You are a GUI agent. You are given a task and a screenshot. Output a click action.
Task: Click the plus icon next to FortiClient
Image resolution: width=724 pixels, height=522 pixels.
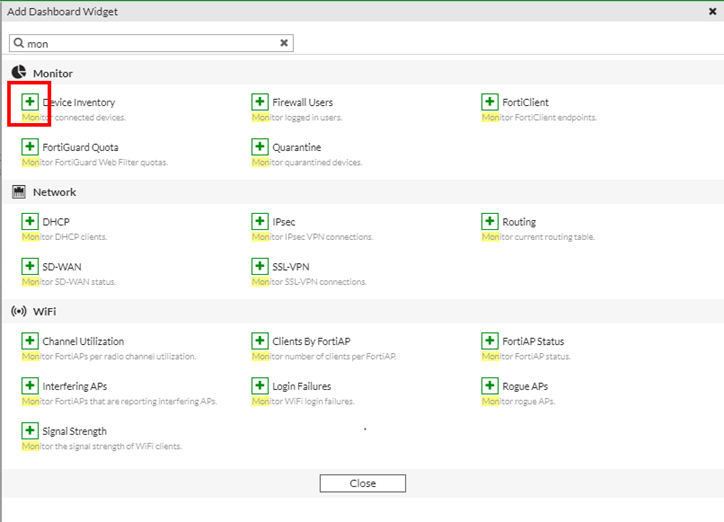tap(490, 102)
